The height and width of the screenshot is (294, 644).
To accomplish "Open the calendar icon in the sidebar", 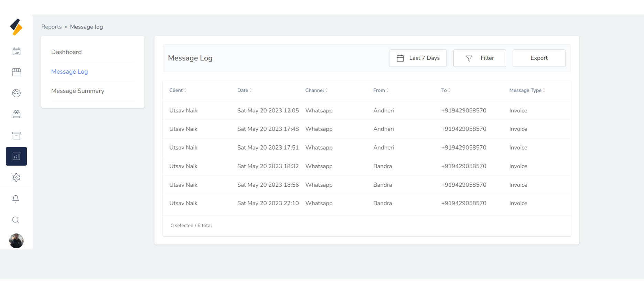I will click(16, 51).
